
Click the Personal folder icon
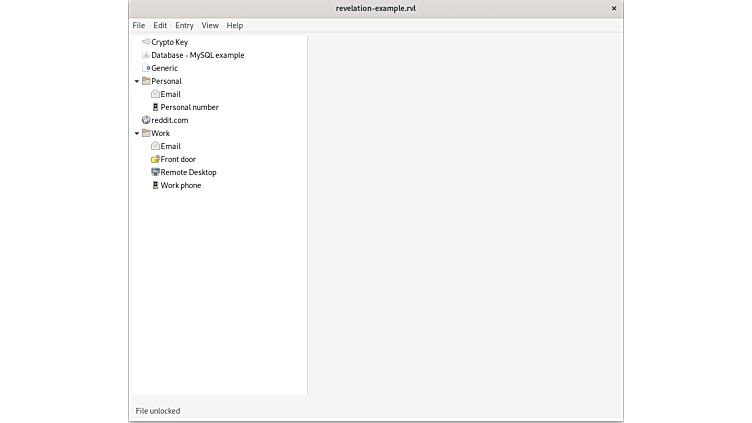(146, 81)
